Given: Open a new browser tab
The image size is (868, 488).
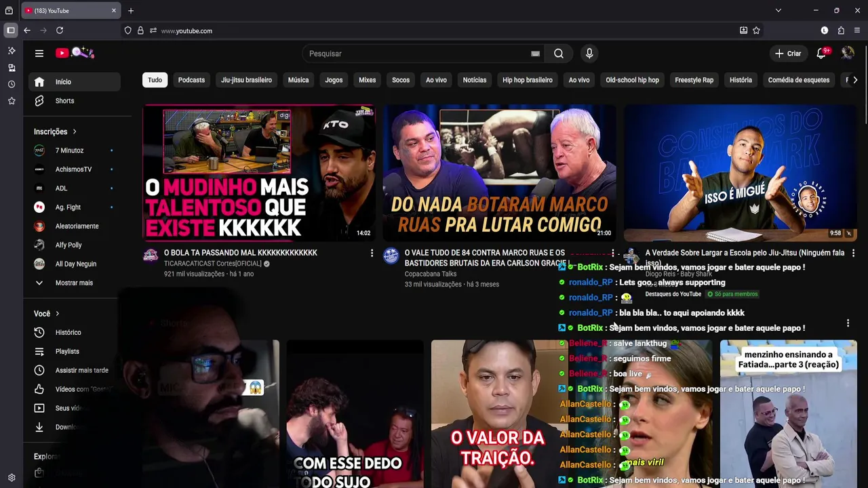Looking at the screenshot, I should tap(131, 10).
